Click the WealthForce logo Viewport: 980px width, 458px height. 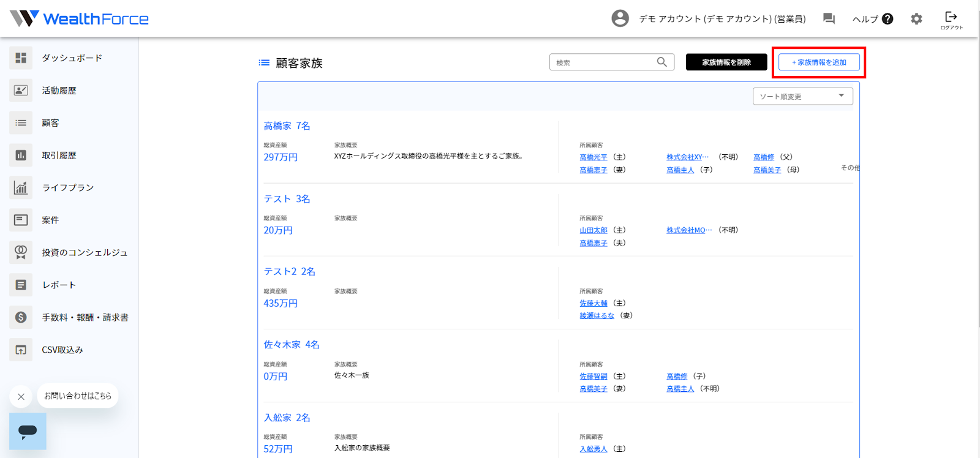(x=80, y=18)
